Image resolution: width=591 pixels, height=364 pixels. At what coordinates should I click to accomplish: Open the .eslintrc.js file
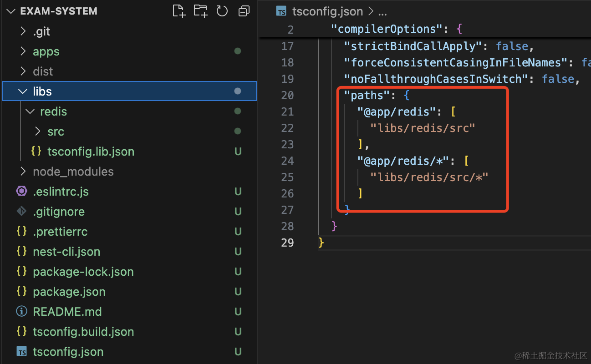coord(61,192)
